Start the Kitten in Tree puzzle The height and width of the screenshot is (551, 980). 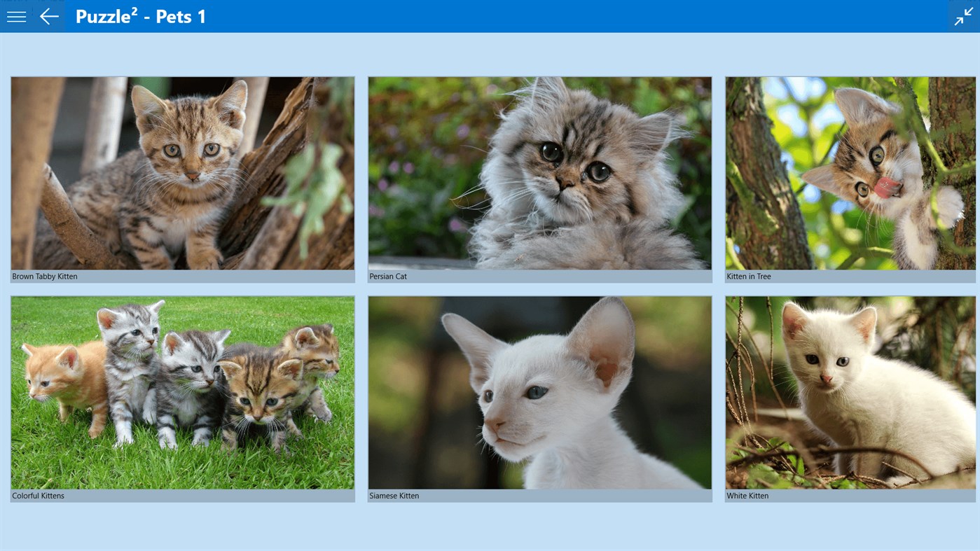[x=850, y=173]
